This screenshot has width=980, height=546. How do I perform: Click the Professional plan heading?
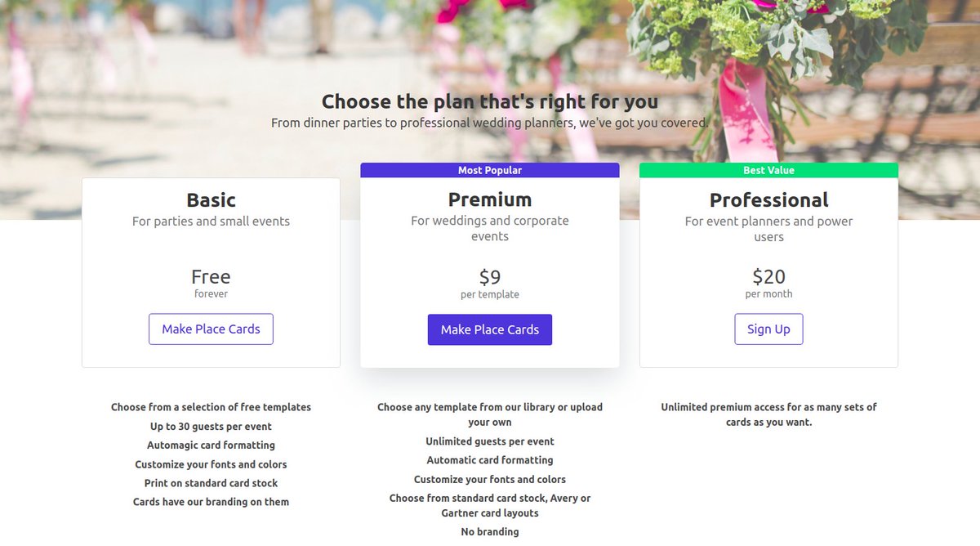point(768,200)
